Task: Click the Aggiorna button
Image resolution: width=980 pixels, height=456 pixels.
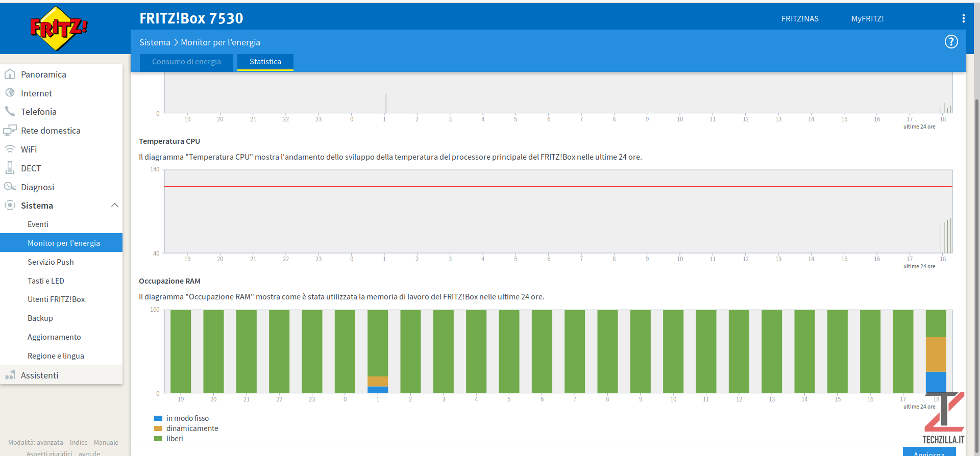Action: pos(929,452)
